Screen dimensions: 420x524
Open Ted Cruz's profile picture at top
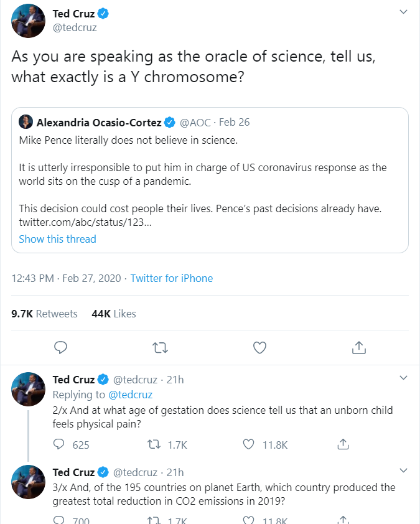pos(28,21)
